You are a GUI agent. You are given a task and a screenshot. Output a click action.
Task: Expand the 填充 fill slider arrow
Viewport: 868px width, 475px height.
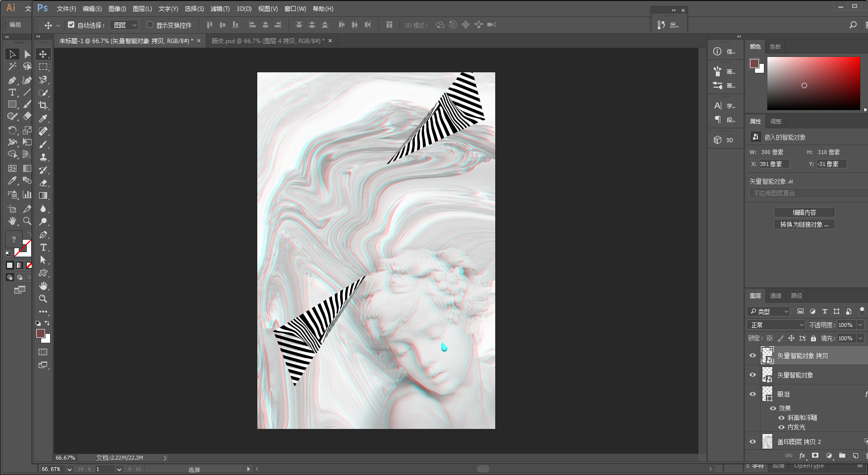(861, 338)
